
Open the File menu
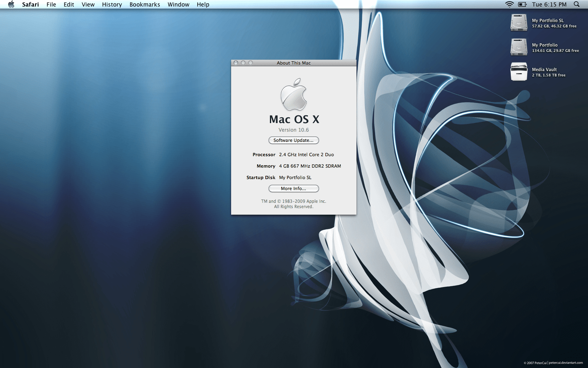point(51,4)
